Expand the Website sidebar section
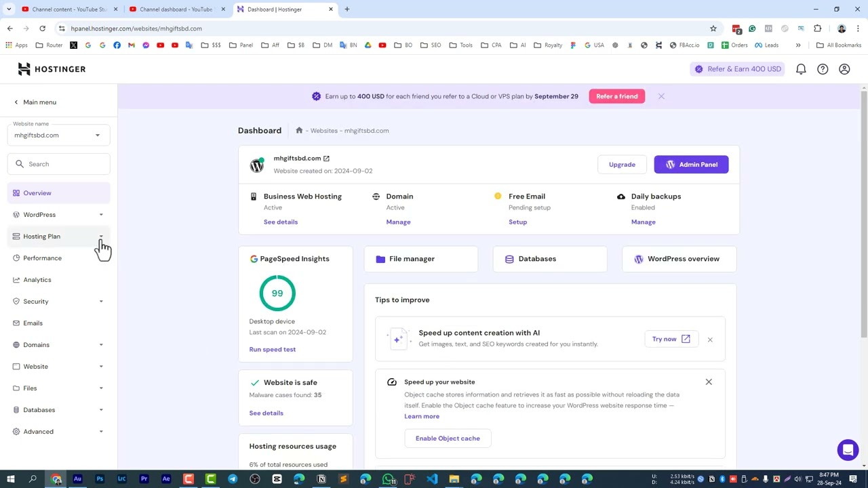 coord(101,367)
